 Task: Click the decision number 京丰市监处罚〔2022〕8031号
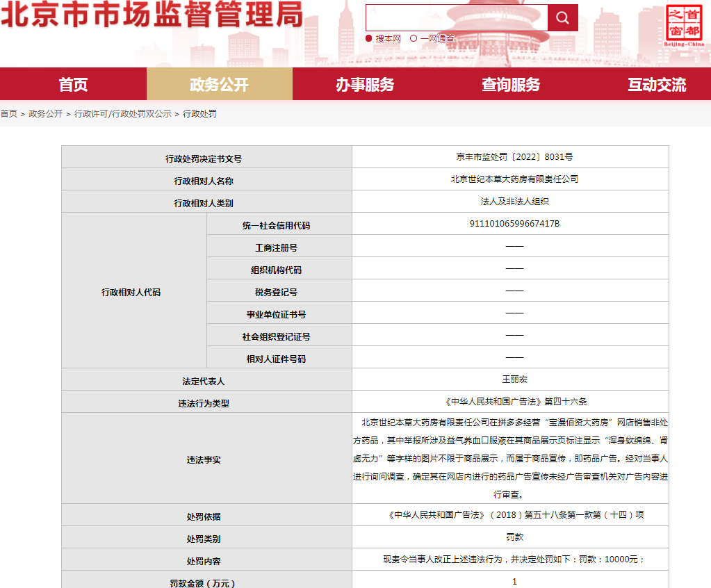(x=514, y=157)
